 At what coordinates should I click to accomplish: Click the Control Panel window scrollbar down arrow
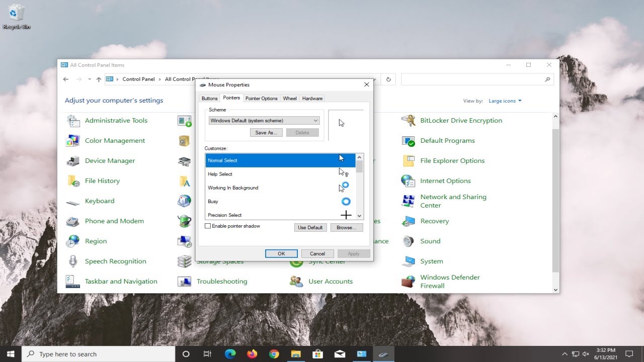[x=555, y=290]
